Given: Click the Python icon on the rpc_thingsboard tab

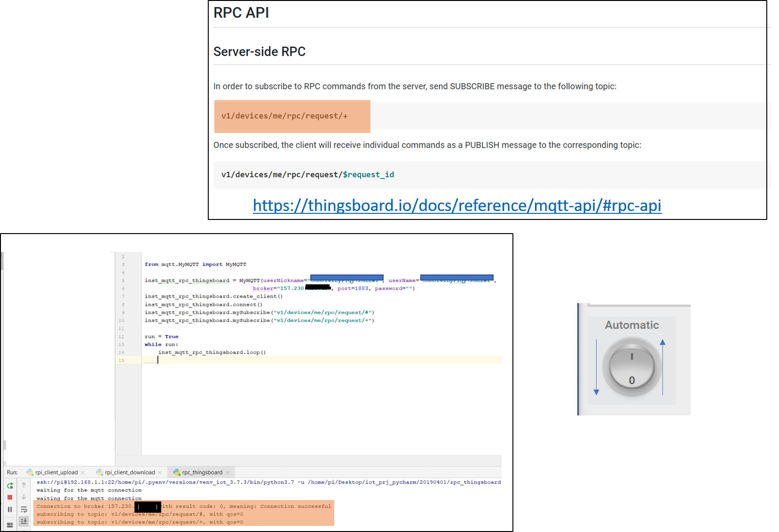Looking at the screenshot, I should pyautogui.click(x=176, y=472).
